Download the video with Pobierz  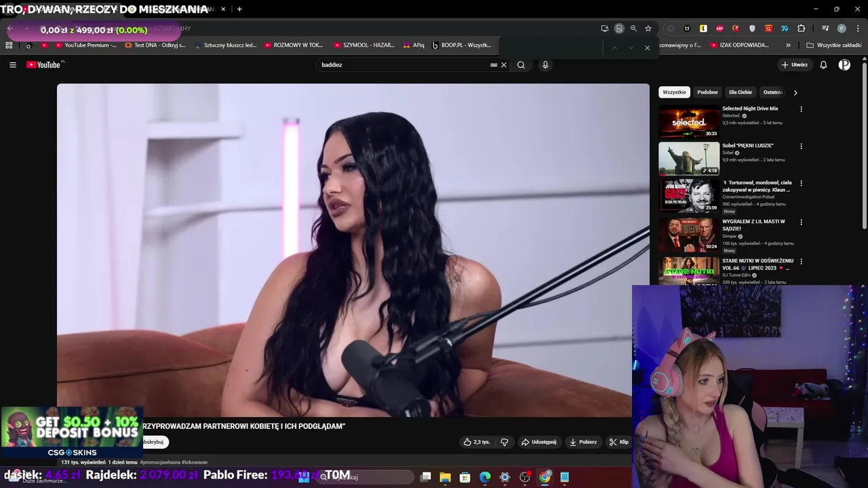point(583,442)
